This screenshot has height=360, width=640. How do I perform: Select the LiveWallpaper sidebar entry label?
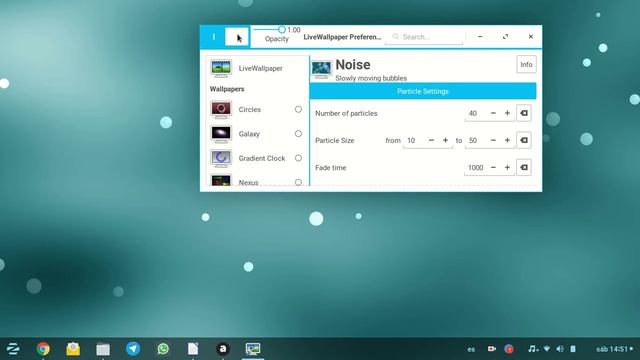[x=260, y=68]
